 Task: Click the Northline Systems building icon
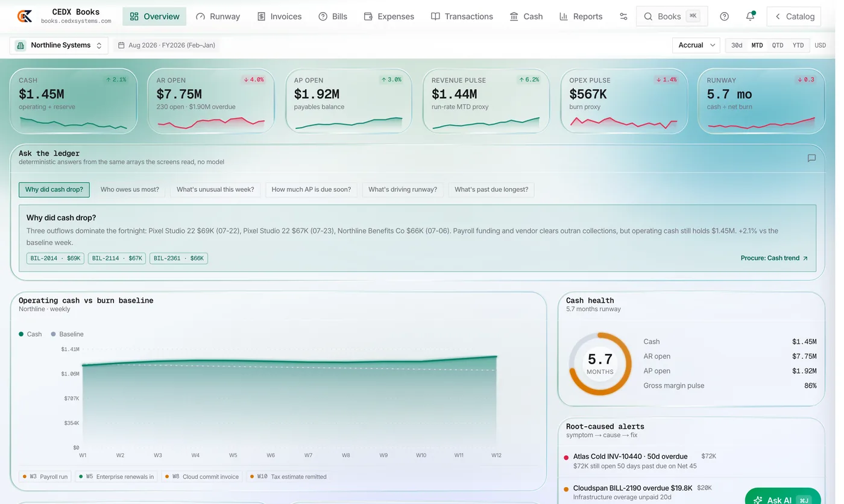coord(20,45)
